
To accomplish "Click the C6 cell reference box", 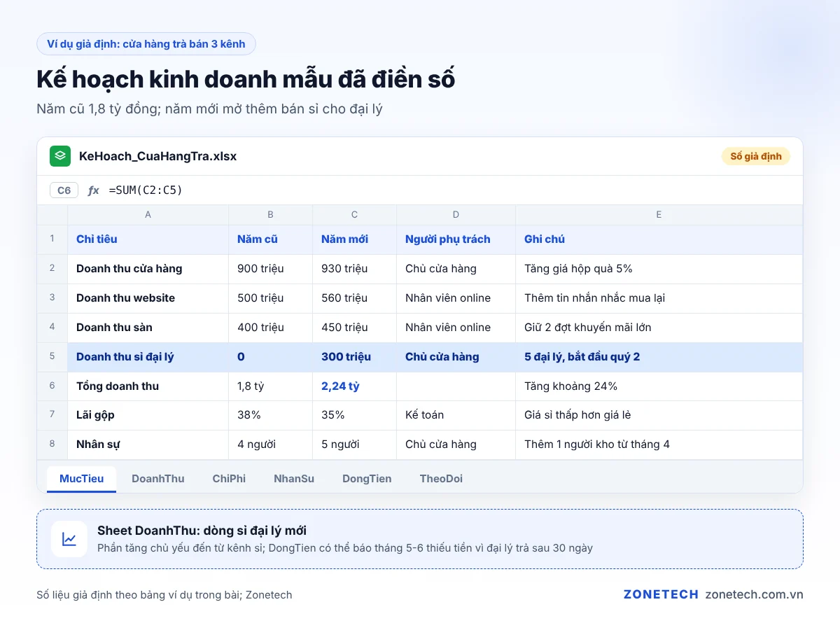I will pyautogui.click(x=64, y=190).
